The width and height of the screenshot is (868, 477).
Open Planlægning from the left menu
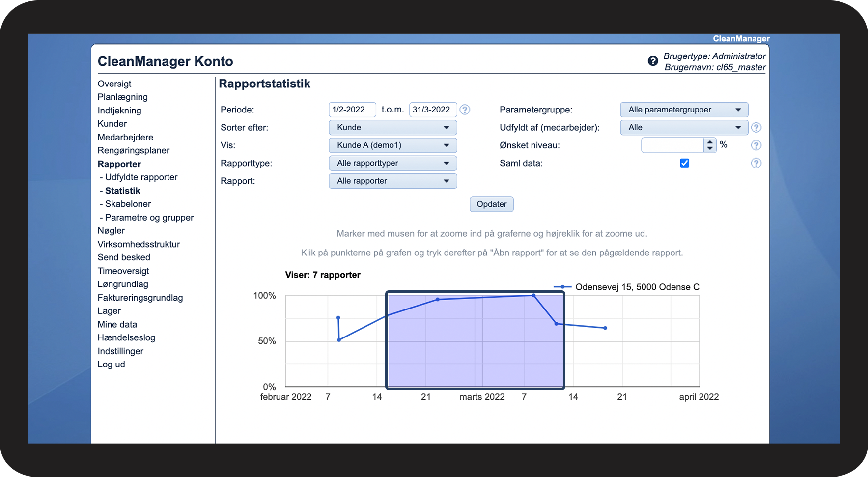tap(122, 97)
